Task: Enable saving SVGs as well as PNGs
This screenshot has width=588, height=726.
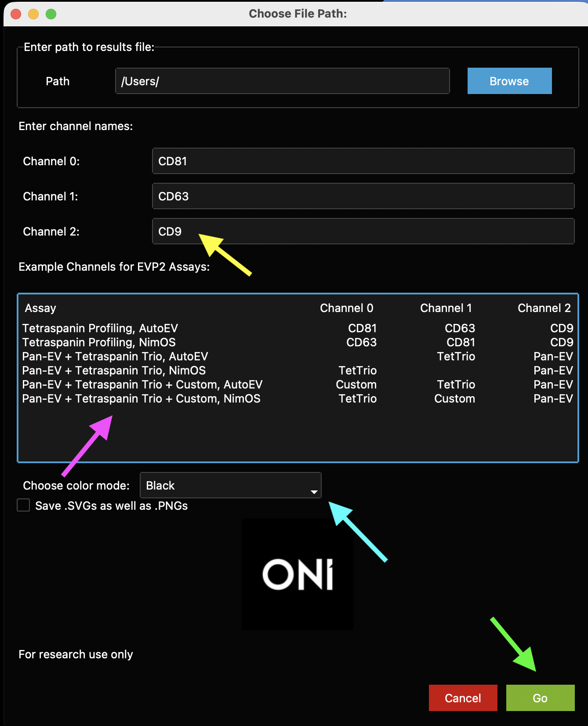Action: tap(23, 505)
